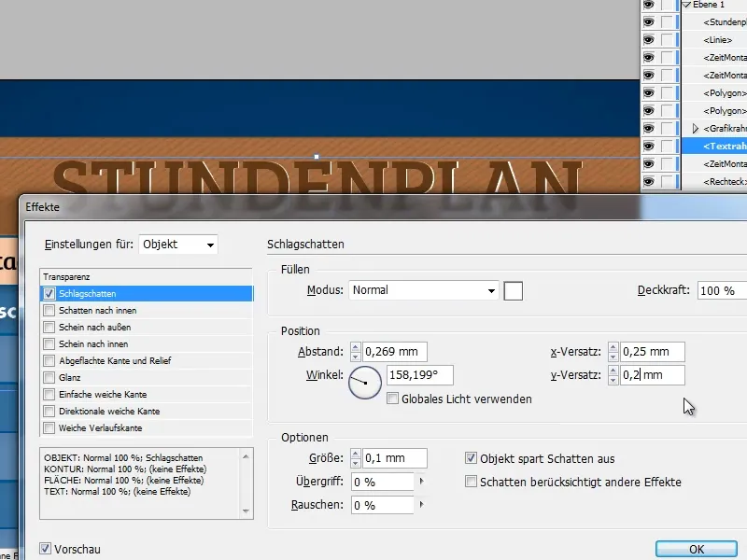This screenshot has width=747, height=560.
Task: Uncheck the Schlagschatten effect checkbox
Action: pyautogui.click(x=49, y=294)
